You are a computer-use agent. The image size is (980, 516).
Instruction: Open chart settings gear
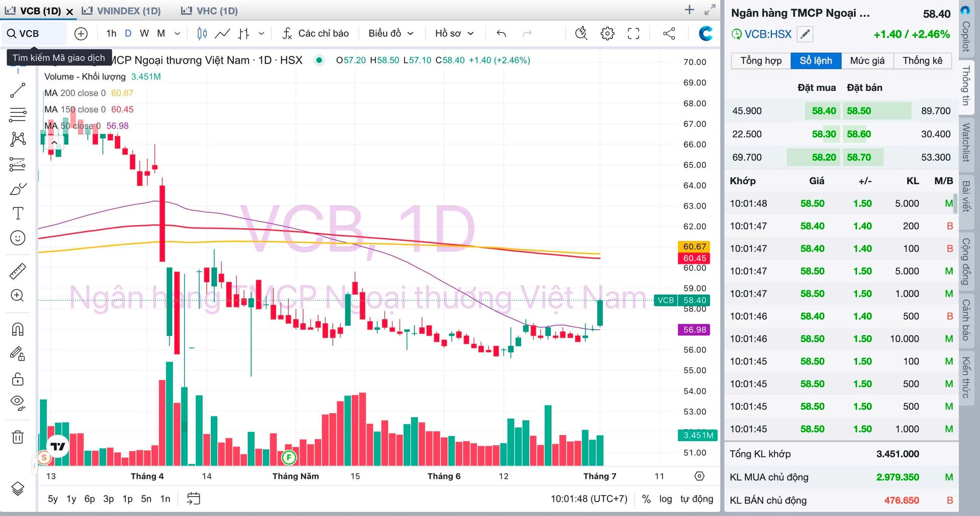coord(607,34)
